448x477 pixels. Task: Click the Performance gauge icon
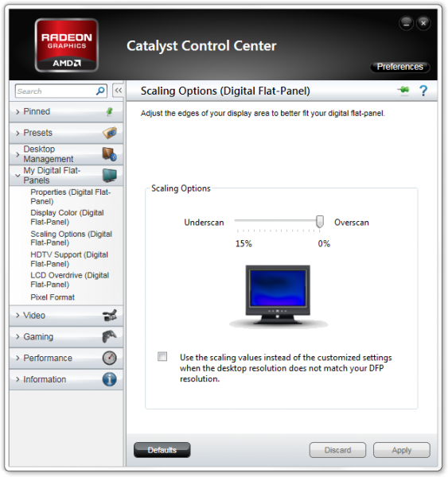point(109,358)
